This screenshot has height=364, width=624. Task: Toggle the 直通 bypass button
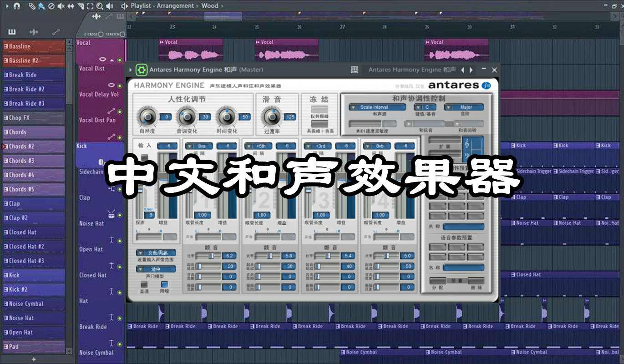144,284
